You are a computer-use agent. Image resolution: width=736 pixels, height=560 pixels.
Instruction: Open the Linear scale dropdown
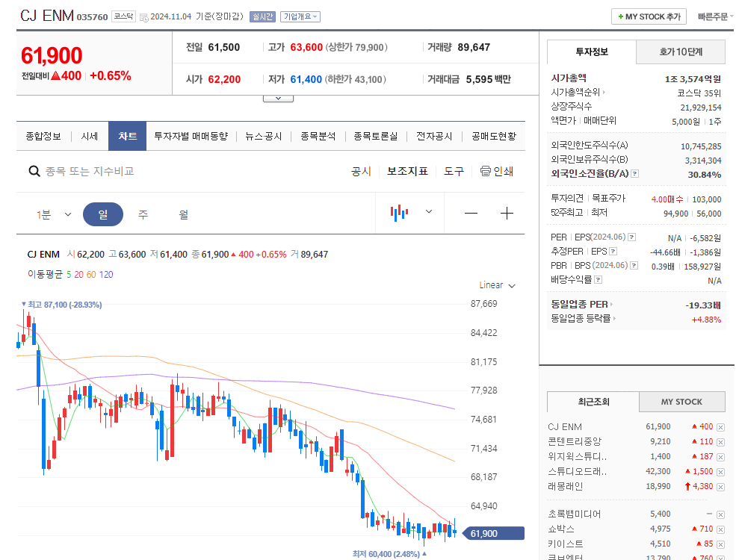497,285
